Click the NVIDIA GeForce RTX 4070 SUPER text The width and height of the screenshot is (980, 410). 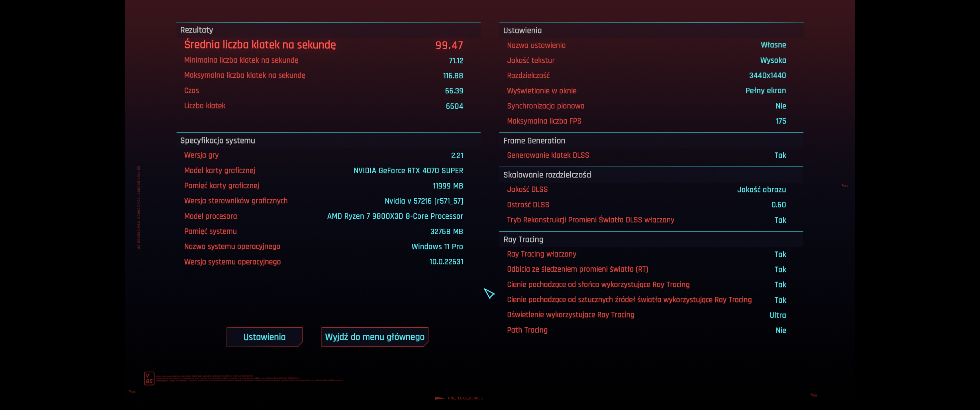(x=408, y=170)
